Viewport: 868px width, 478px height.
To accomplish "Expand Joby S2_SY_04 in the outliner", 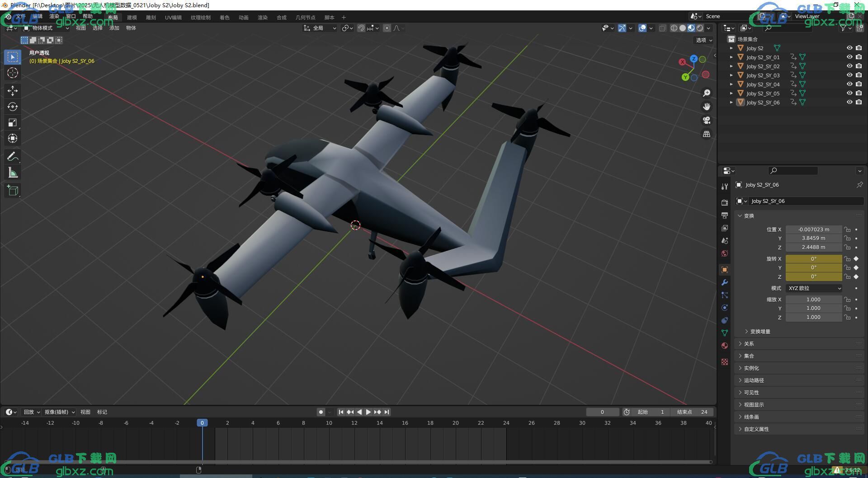I will [731, 84].
